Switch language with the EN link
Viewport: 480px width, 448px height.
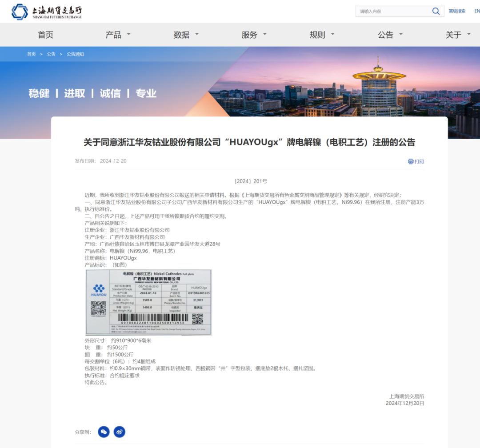[476, 11]
